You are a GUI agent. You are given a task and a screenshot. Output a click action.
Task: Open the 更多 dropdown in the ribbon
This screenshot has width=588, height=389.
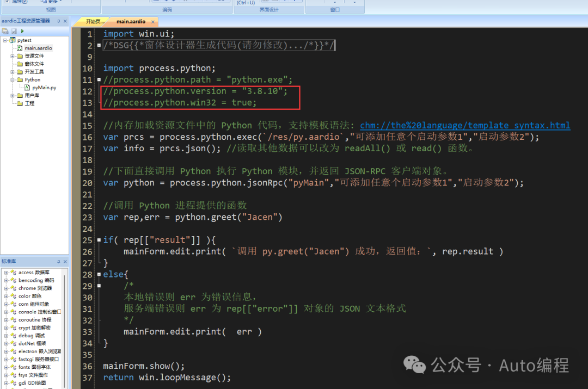tap(56, 2)
